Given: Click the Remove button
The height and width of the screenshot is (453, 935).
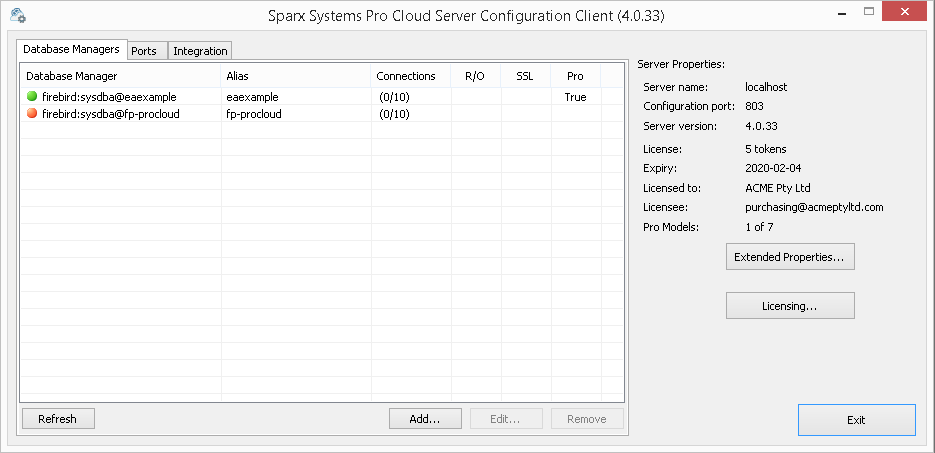Looking at the screenshot, I should (587, 419).
